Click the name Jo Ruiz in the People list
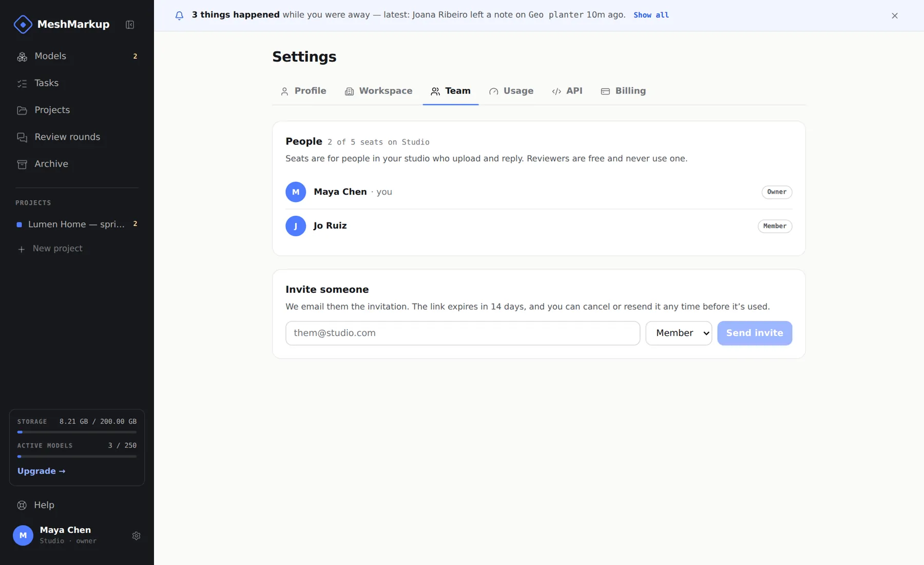Image resolution: width=924 pixels, height=565 pixels. click(x=330, y=226)
